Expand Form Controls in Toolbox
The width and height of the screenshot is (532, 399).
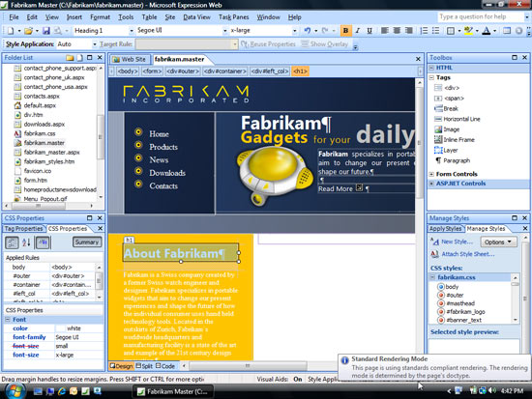[431, 174]
